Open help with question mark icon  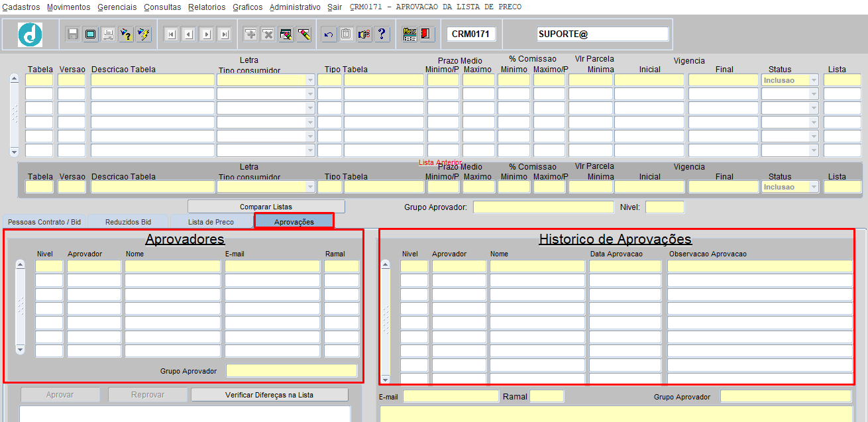coord(382,34)
